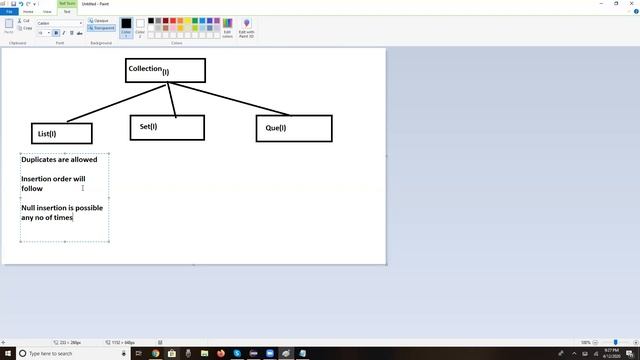The image size is (640, 360).
Task: Choose Transparent background option
Action: pos(101,28)
